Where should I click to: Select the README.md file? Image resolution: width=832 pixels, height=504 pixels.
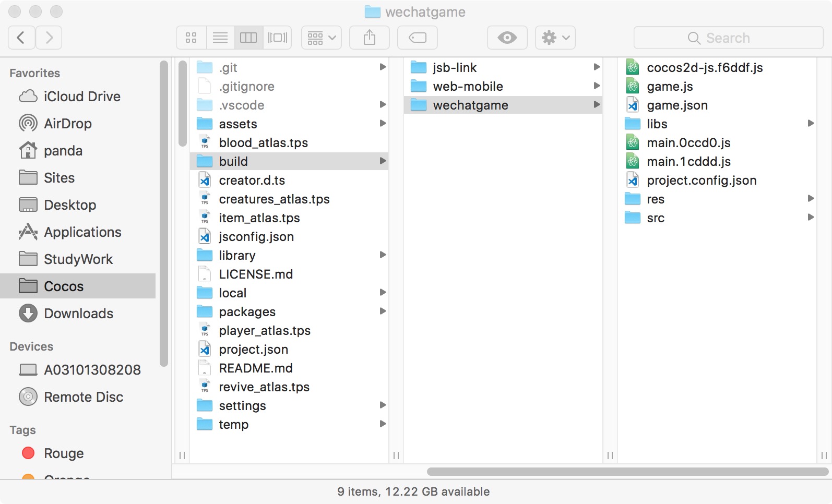click(289, 368)
